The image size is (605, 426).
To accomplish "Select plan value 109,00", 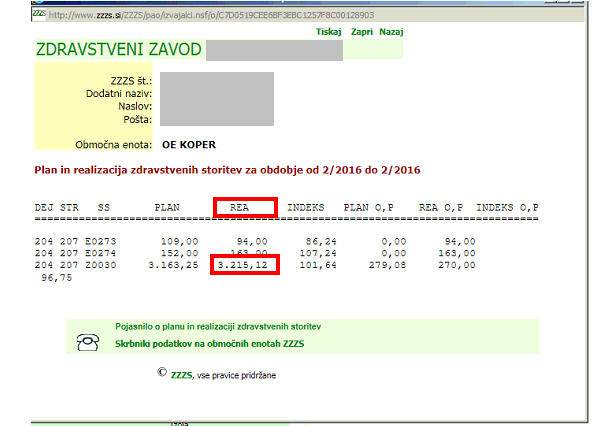I will tap(179, 242).
